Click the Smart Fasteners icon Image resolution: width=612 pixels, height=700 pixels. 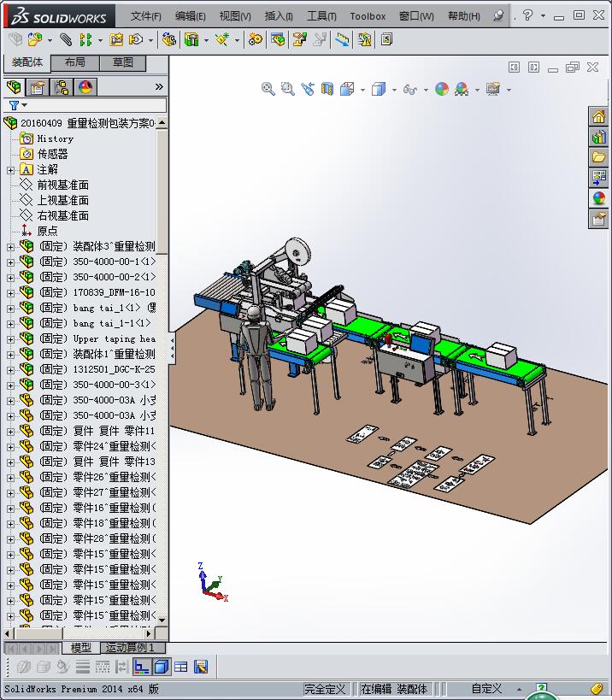116,39
